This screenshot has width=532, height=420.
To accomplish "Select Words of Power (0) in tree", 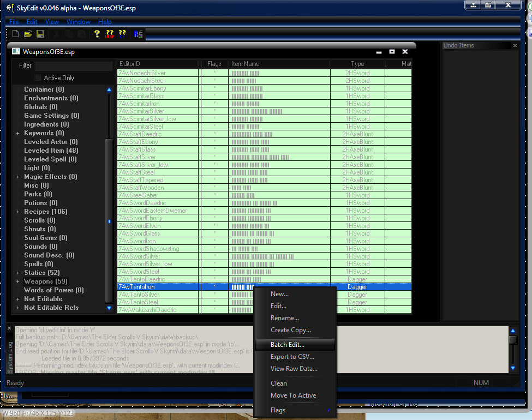I will coord(54,290).
